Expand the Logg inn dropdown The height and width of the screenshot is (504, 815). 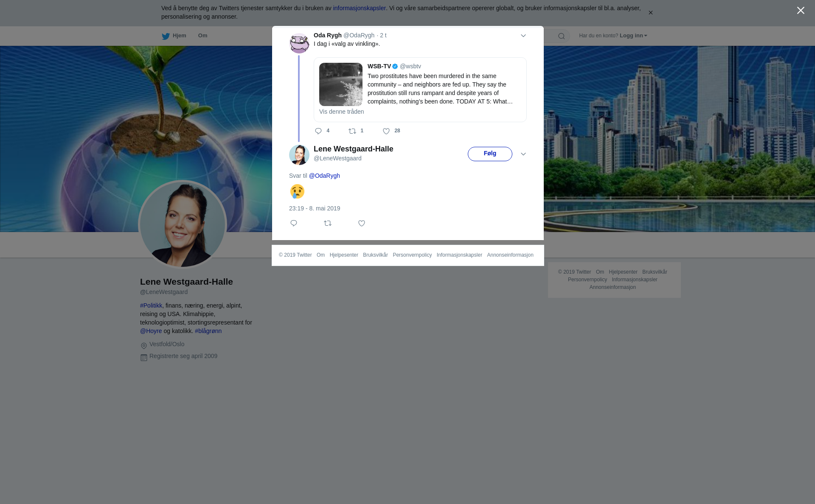[633, 36]
